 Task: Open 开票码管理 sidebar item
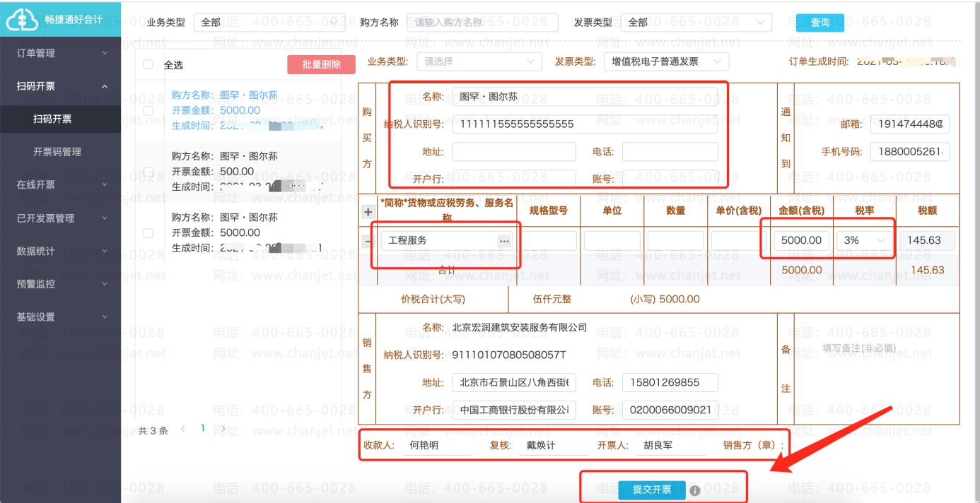point(57,152)
